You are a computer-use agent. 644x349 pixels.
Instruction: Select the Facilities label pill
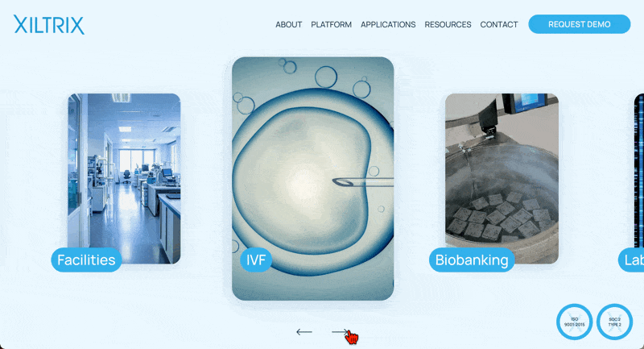[x=86, y=260]
